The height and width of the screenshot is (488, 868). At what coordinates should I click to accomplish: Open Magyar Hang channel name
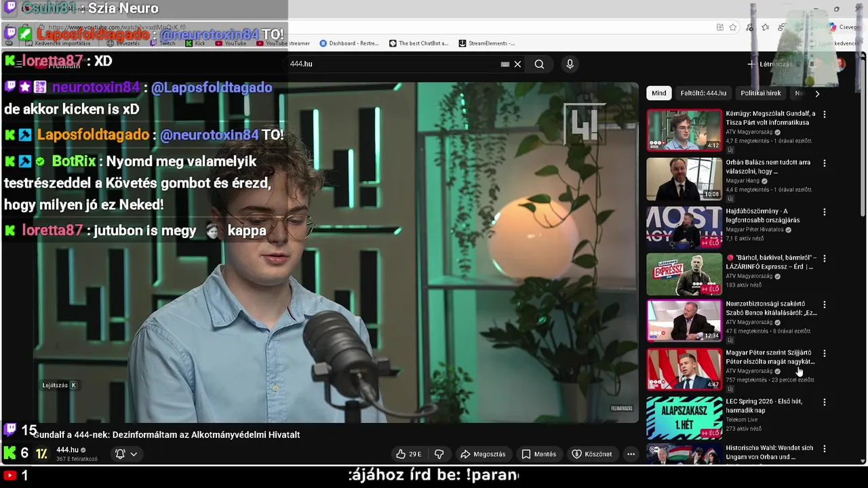743,181
